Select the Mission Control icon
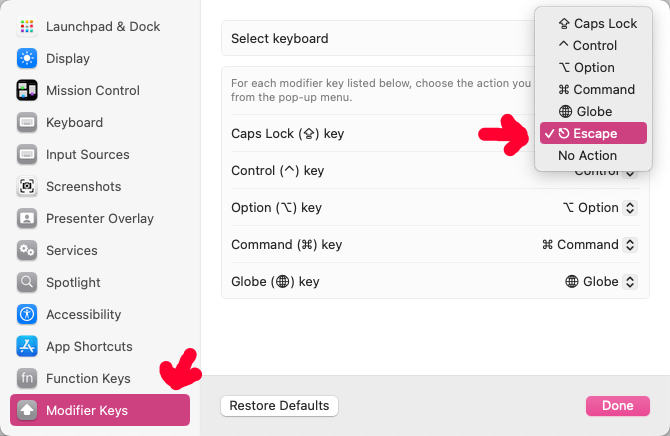 [x=27, y=90]
